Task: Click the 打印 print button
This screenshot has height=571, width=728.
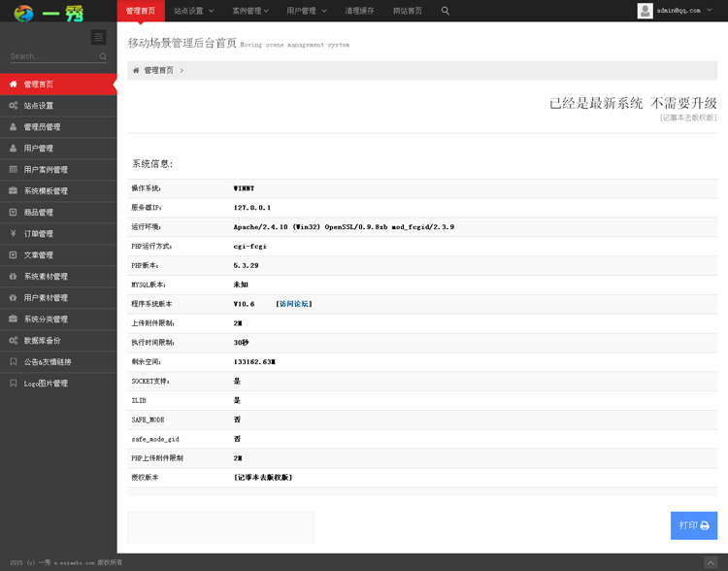Action: tap(694, 525)
